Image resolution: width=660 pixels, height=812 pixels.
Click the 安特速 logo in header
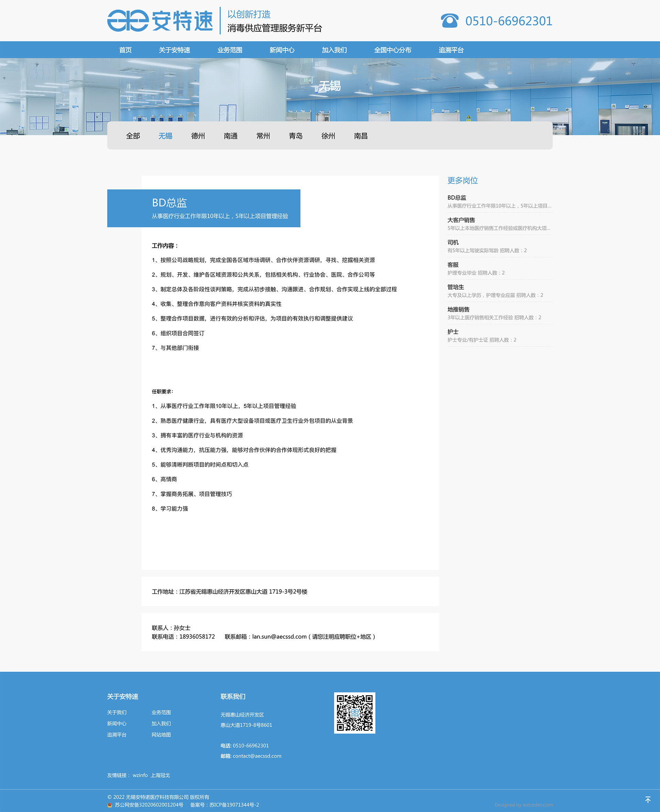point(160,21)
